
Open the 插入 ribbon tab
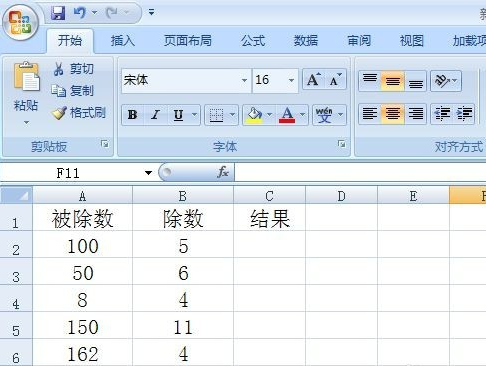pos(123,41)
